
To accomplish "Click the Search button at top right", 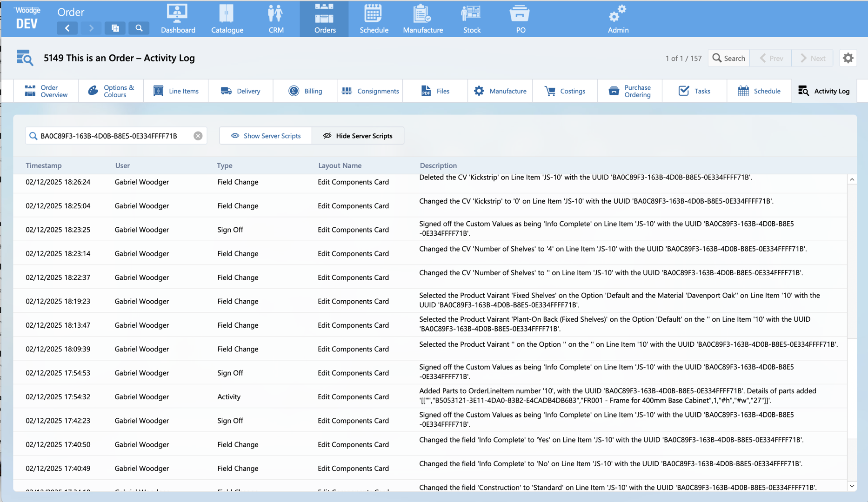I will point(728,58).
